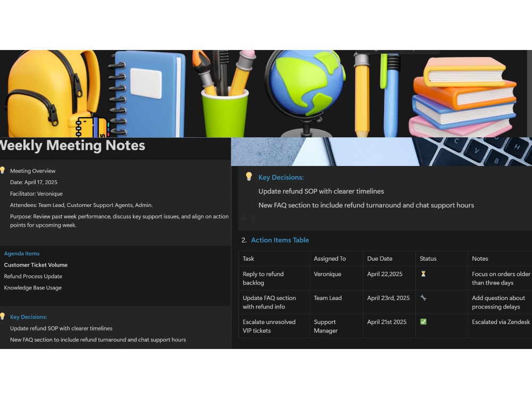
Task: Click the Meeting Overview text line
Action: 32,171
